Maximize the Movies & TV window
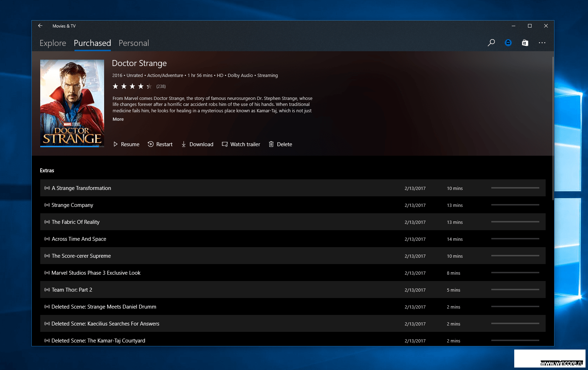The width and height of the screenshot is (588, 370). 530,26
